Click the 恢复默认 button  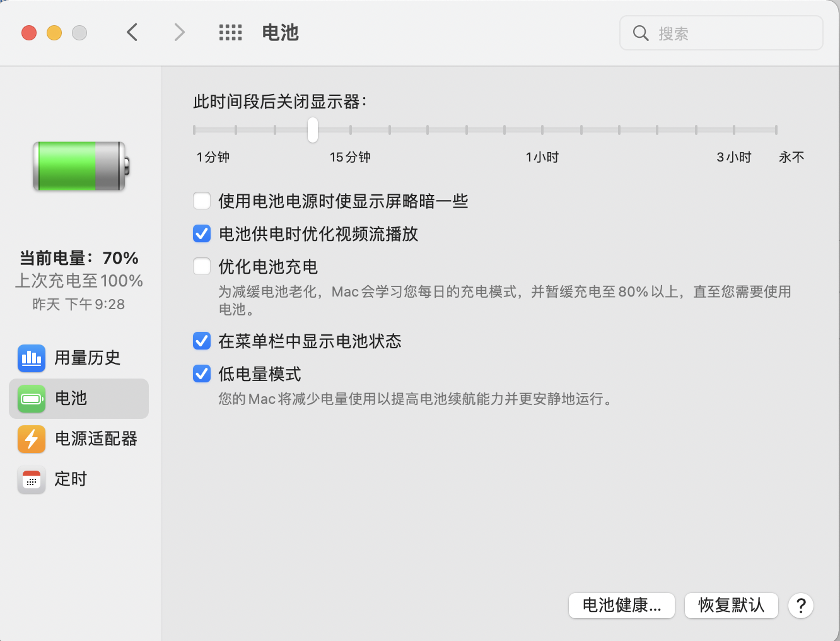(731, 606)
